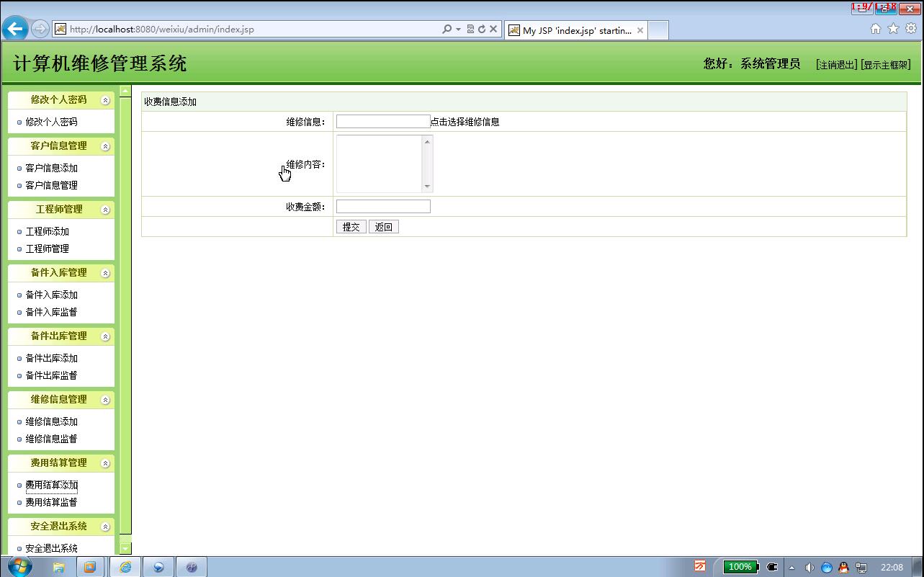Open 备件出库监督 in sidebar
Screen dimensions: 924x577
coord(51,375)
